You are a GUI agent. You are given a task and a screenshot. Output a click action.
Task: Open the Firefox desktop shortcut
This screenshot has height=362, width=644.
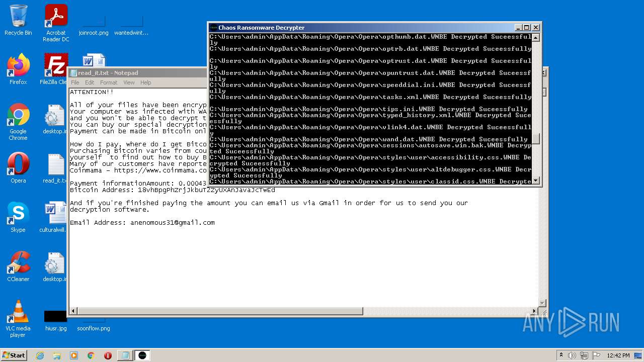[18, 69]
